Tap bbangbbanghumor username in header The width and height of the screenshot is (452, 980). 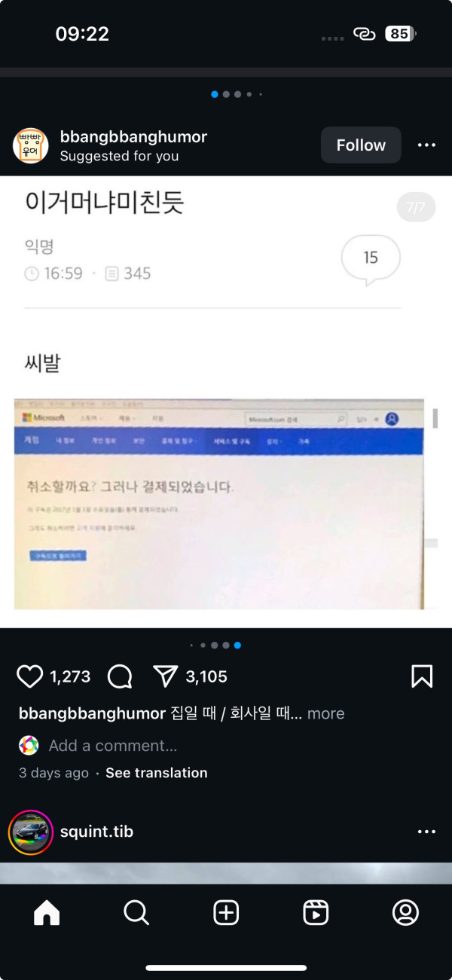[133, 137]
